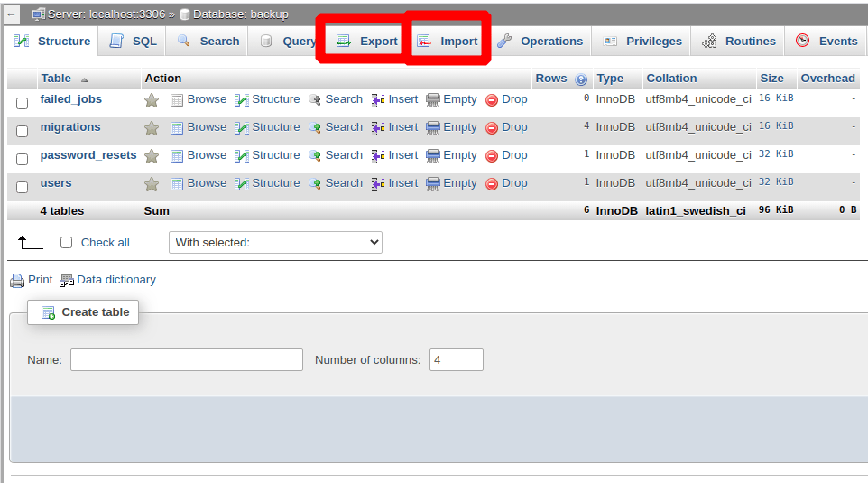Open the users table link

[56, 182]
